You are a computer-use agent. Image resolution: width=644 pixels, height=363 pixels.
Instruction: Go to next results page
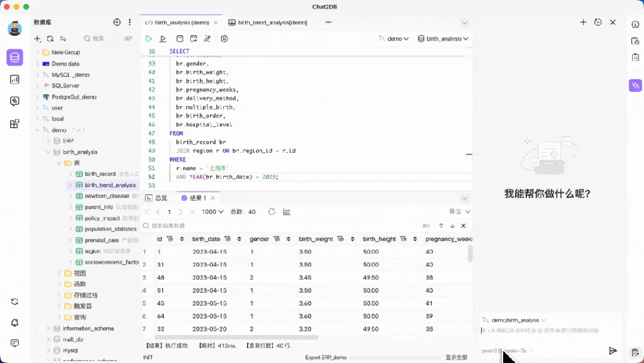180,212
